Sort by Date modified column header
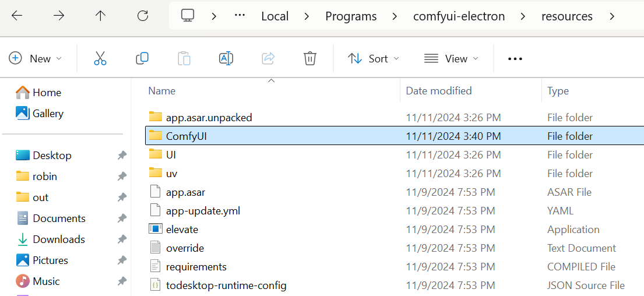This screenshot has width=644, height=296. (x=439, y=91)
